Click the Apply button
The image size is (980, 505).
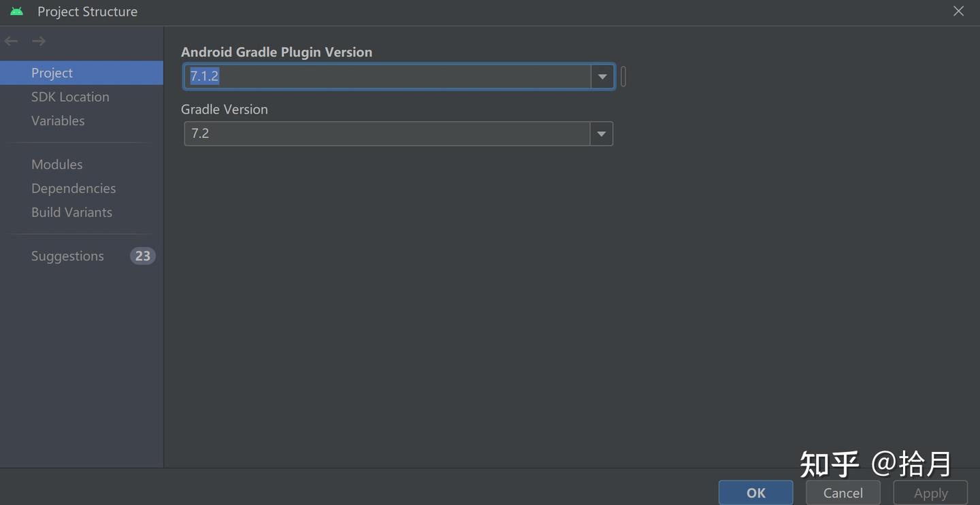coord(930,493)
